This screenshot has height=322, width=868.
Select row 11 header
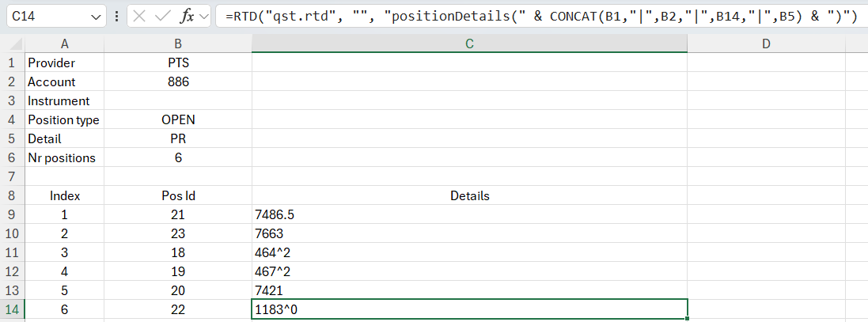12,252
